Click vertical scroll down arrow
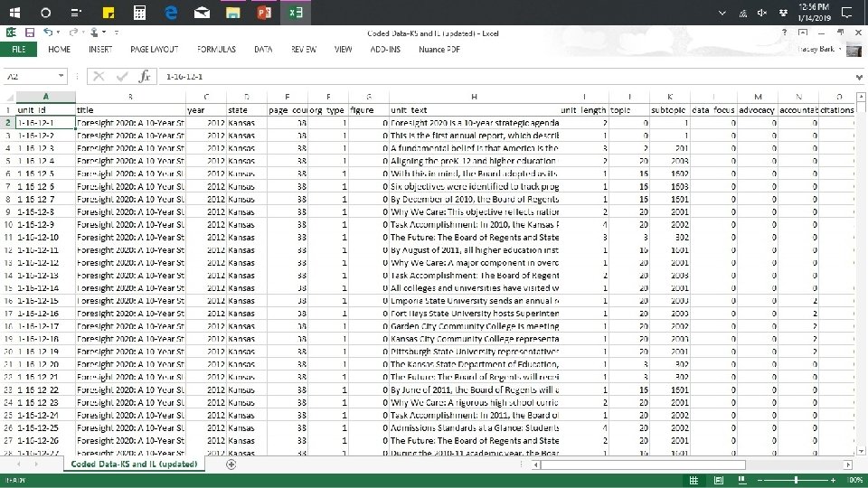Screen dimensions: 868x488 point(861,451)
